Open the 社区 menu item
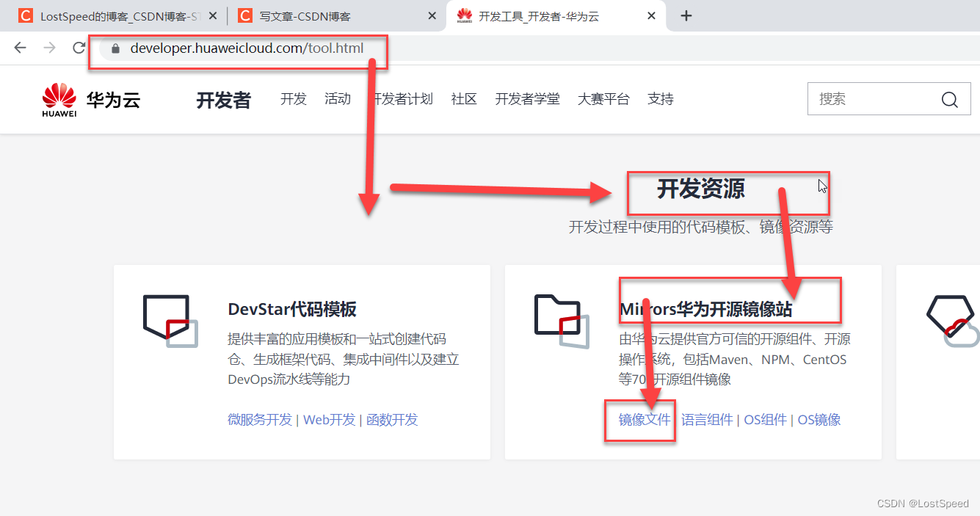The image size is (980, 516). click(464, 98)
